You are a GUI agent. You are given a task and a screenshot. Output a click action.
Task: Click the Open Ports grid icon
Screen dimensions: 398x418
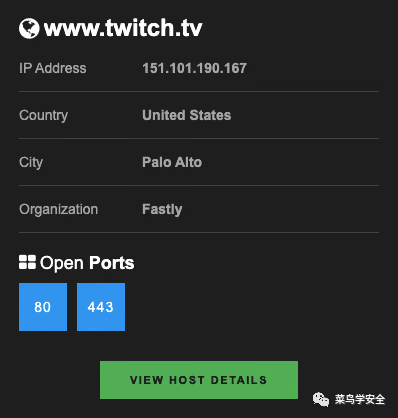tap(27, 262)
